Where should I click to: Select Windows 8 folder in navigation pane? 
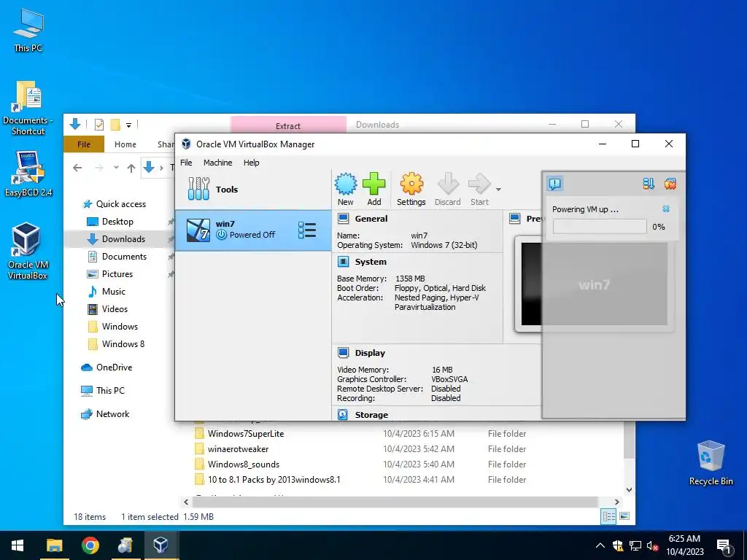(x=123, y=344)
